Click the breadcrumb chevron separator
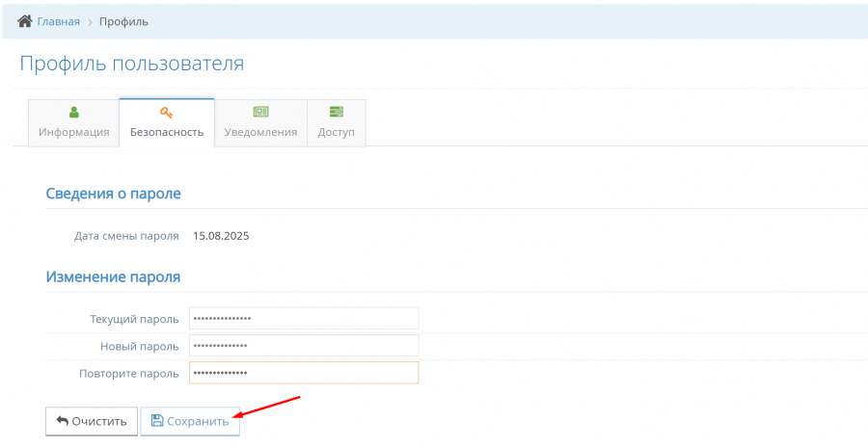 coord(90,21)
